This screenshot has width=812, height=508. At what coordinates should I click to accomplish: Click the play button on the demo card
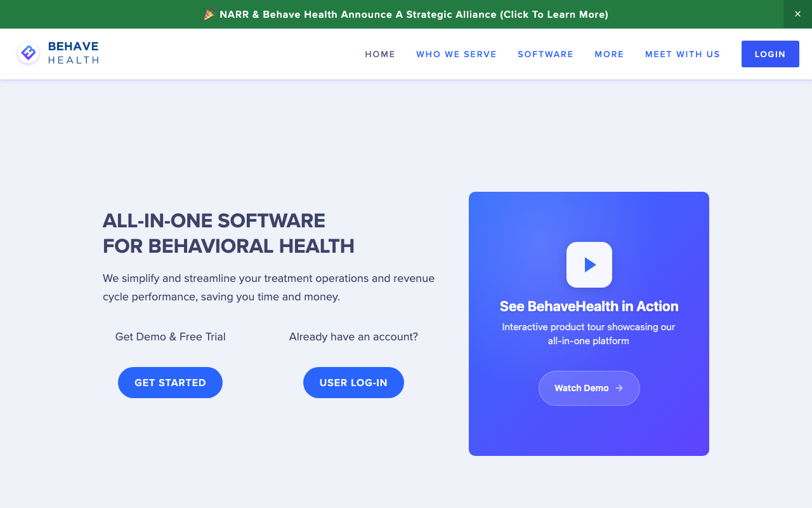pyautogui.click(x=589, y=265)
